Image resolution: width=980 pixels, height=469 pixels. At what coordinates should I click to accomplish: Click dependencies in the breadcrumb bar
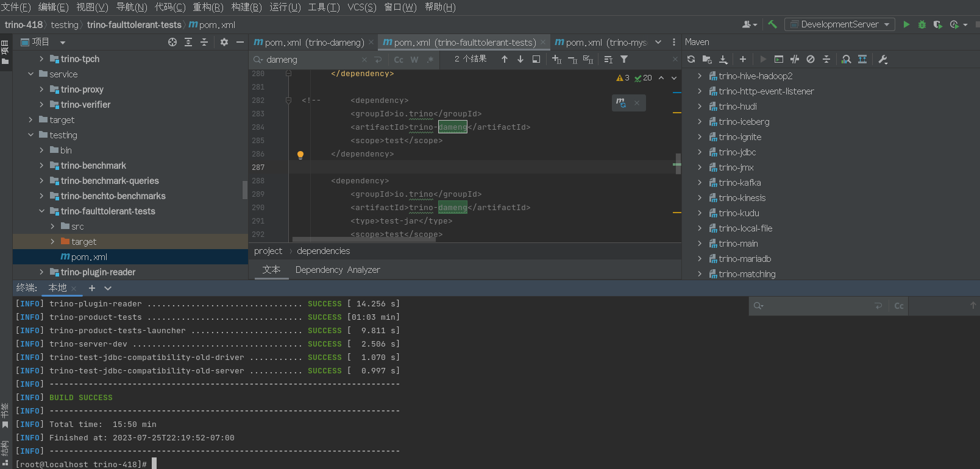click(323, 251)
